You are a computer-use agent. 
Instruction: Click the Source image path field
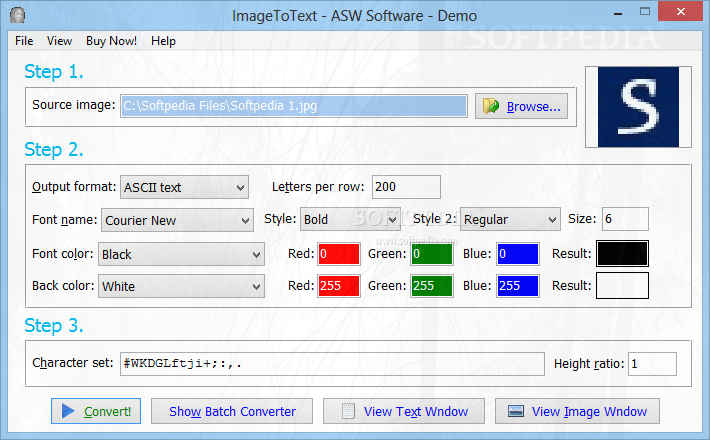pyautogui.click(x=294, y=106)
